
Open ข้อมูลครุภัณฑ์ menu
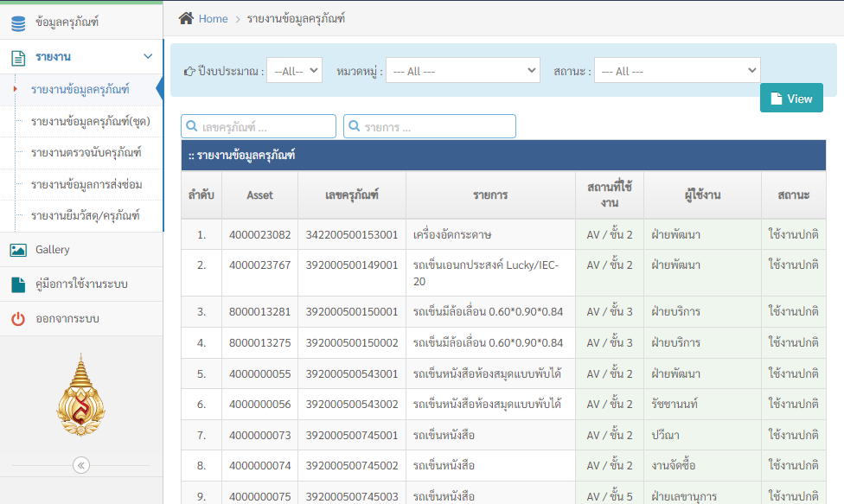[x=81, y=22]
